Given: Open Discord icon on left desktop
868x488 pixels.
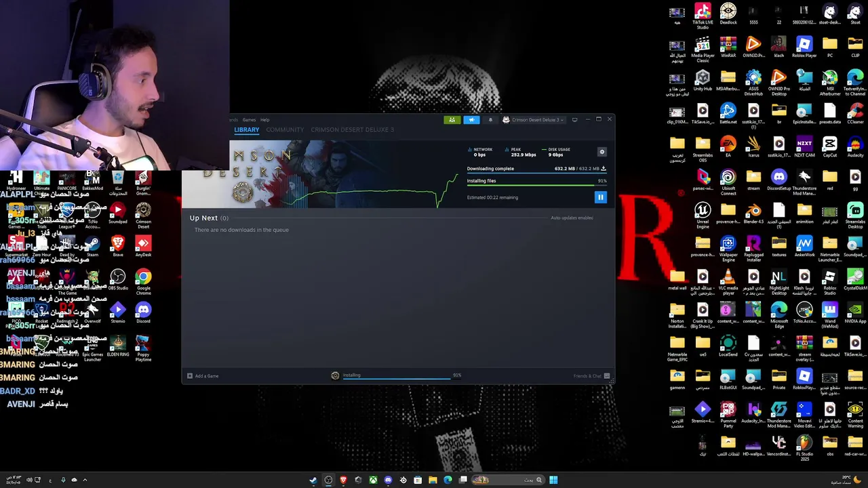Looking at the screenshot, I should [143, 313].
